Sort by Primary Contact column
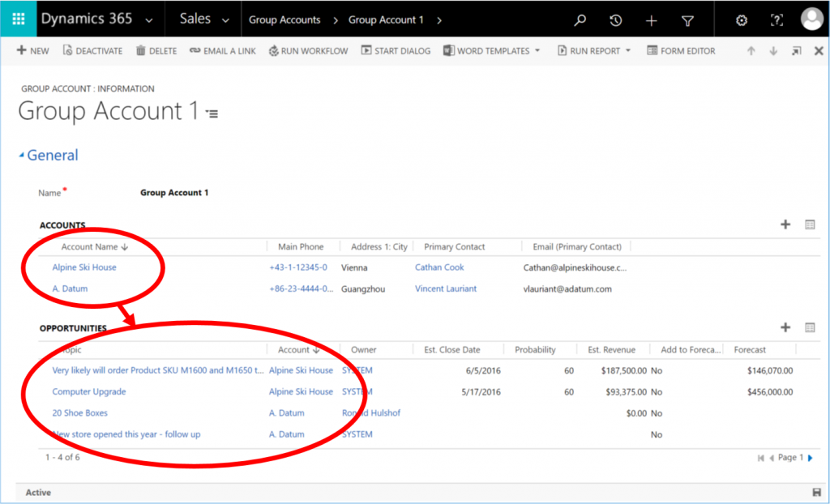 click(454, 246)
